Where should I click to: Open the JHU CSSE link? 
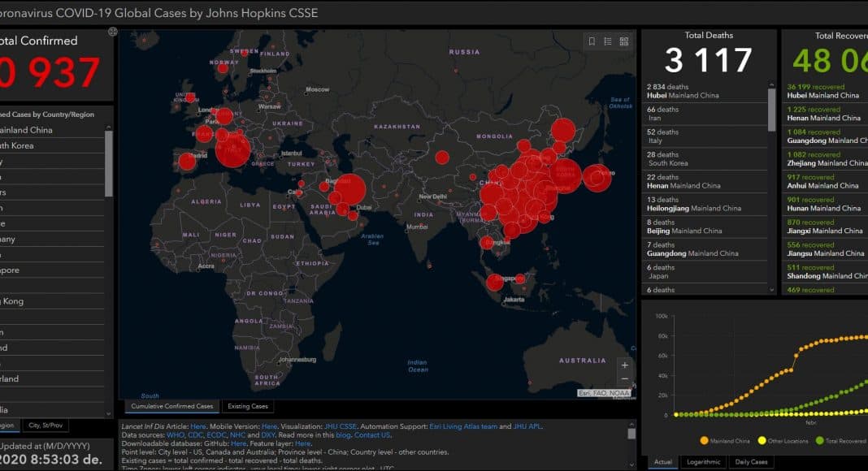(340, 426)
